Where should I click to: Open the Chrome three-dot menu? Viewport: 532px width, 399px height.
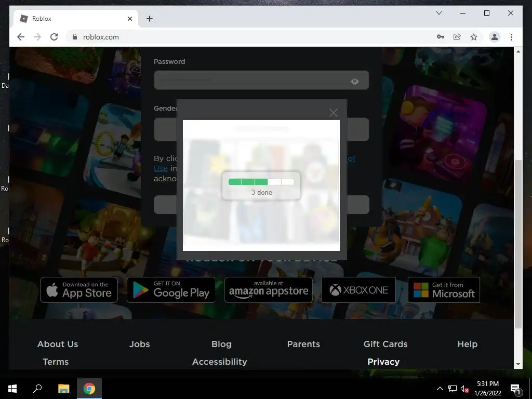point(511,37)
